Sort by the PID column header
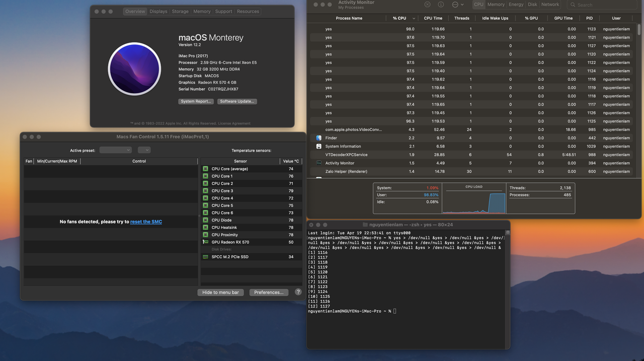 (589, 18)
